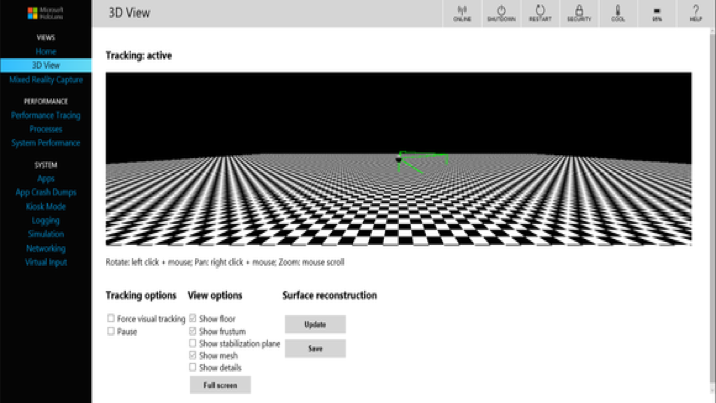This screenshot has width=716, height=403.
Task: Click the Microsoft HoloLens logo
Action: tap(45, 13)
